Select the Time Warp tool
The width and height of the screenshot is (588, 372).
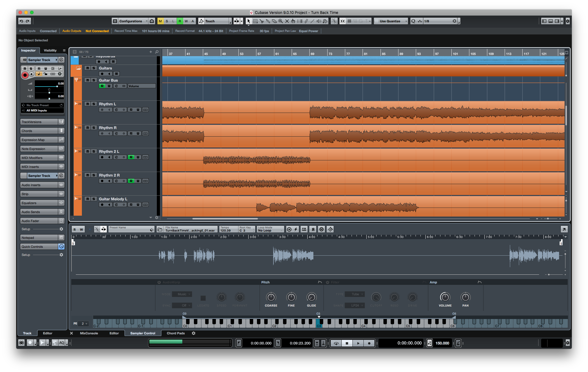click(x=300, y=21)
